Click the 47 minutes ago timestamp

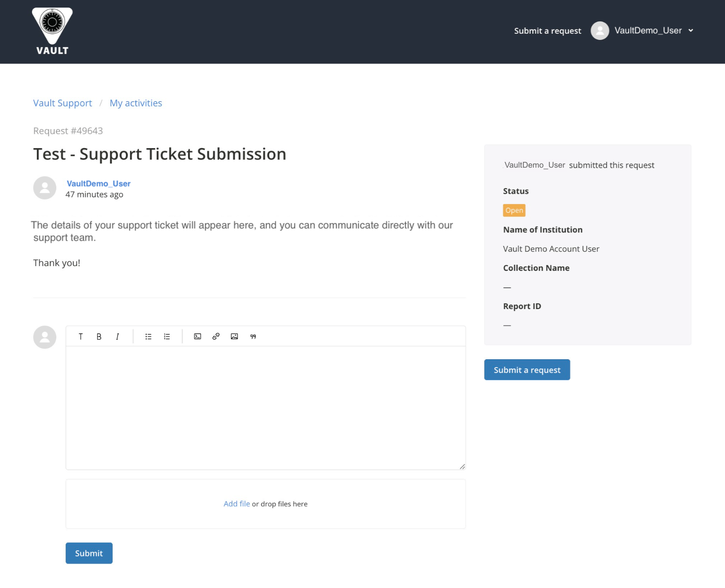tap(94, 195)
